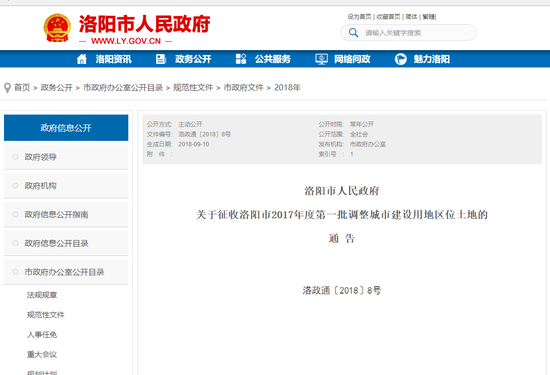Open 市政府办公室公开目录 breadcrumb link
Image resolution: width=550 pixels, height=375 pixels.
pyautogui.click(x=123, y=88)
